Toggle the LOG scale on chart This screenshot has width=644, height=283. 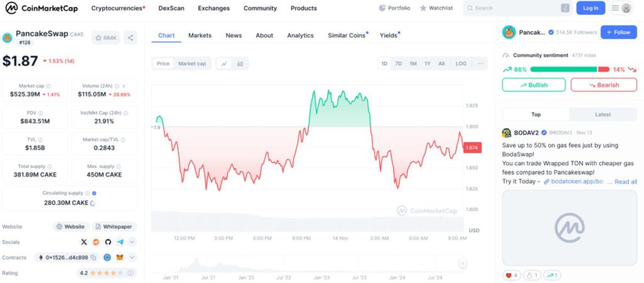point(461,64)
